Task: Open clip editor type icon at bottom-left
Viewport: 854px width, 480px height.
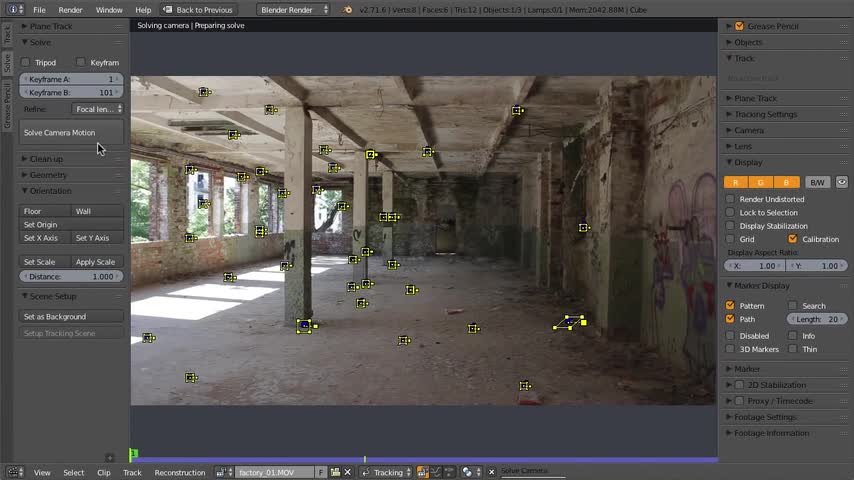Action: [14, 472]
